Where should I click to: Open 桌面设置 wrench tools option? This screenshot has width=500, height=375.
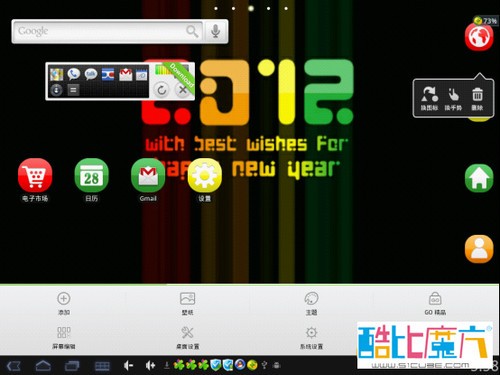pyautogui.click(x=187, y=337)
